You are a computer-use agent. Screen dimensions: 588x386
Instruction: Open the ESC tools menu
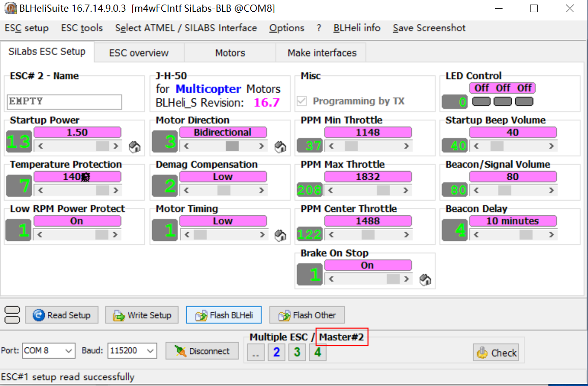pyautogui.click(x=82, y=28)
